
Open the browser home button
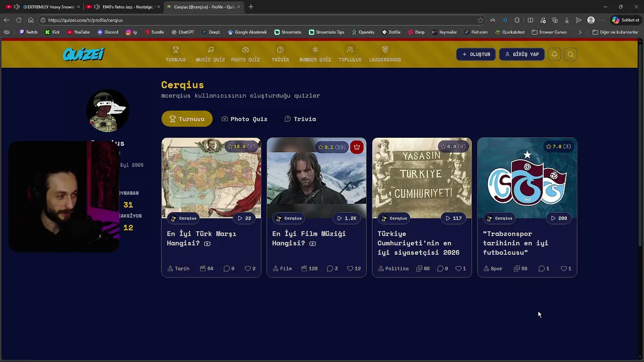tap(31, 20)
